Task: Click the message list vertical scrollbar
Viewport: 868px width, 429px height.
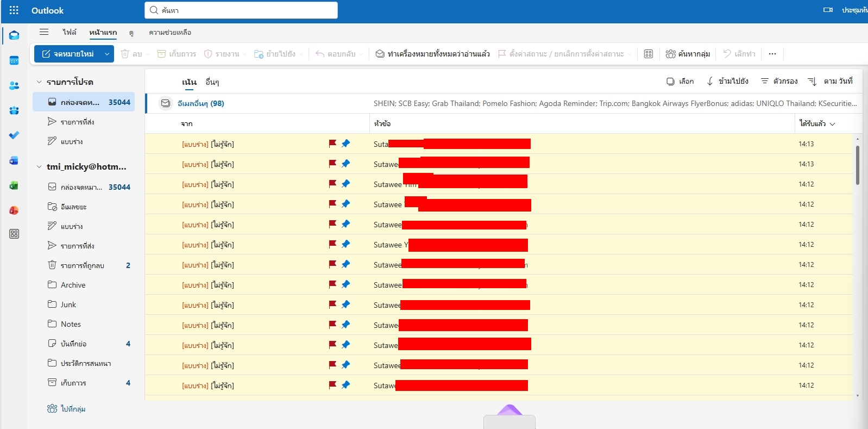Action: click(858, 165)
